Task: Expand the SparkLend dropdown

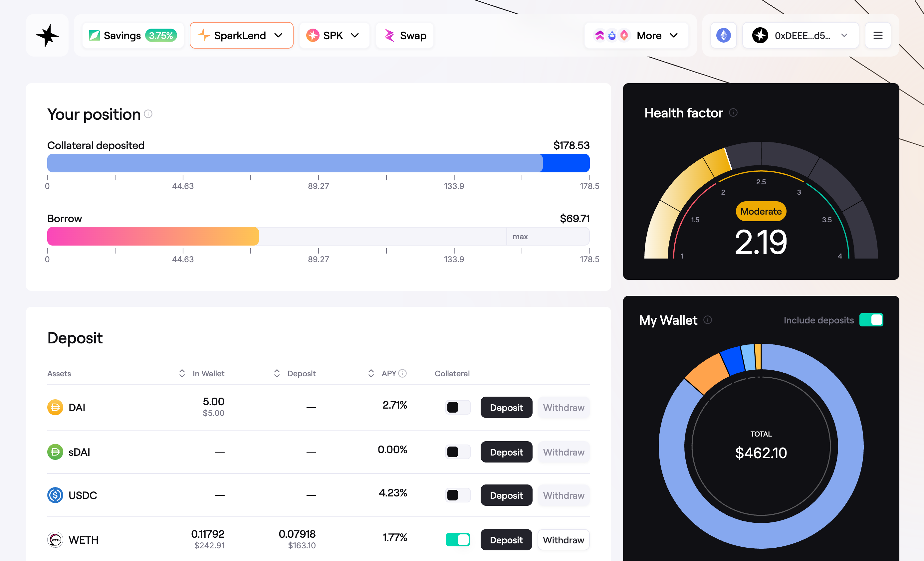Action: 241,36
